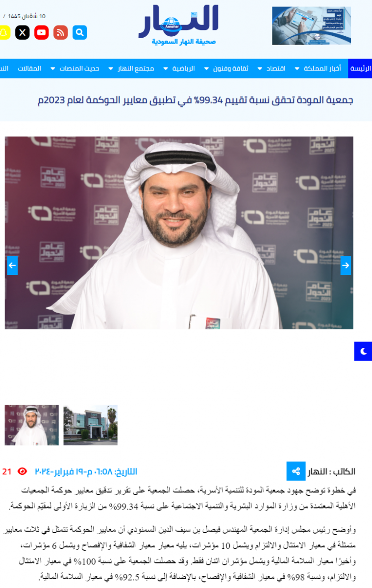Image resolution: width=372 pixels, height=588 pixels.
Task: Open the الرياضية menu item
Action: [183, 69]
